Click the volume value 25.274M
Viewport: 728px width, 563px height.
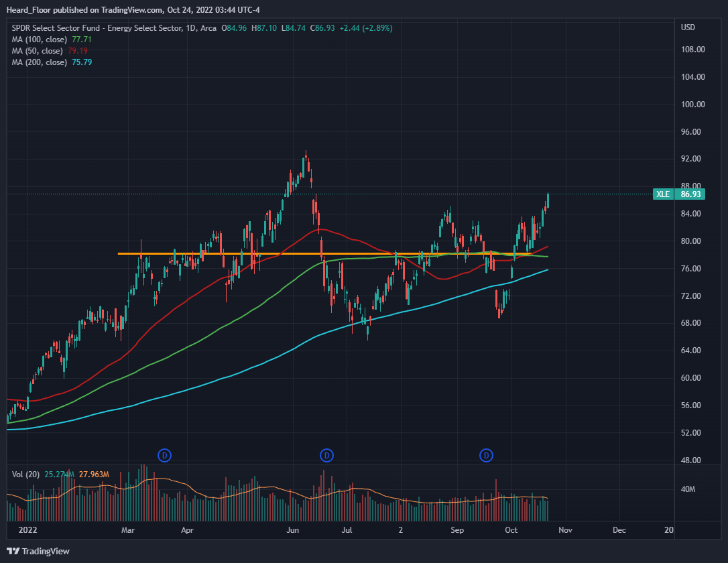coord(60,475)
